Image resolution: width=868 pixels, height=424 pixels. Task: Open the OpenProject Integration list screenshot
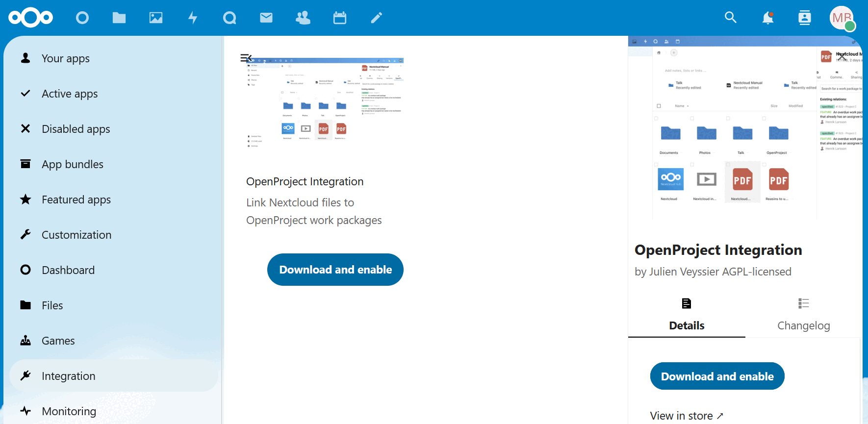(325, 103)
